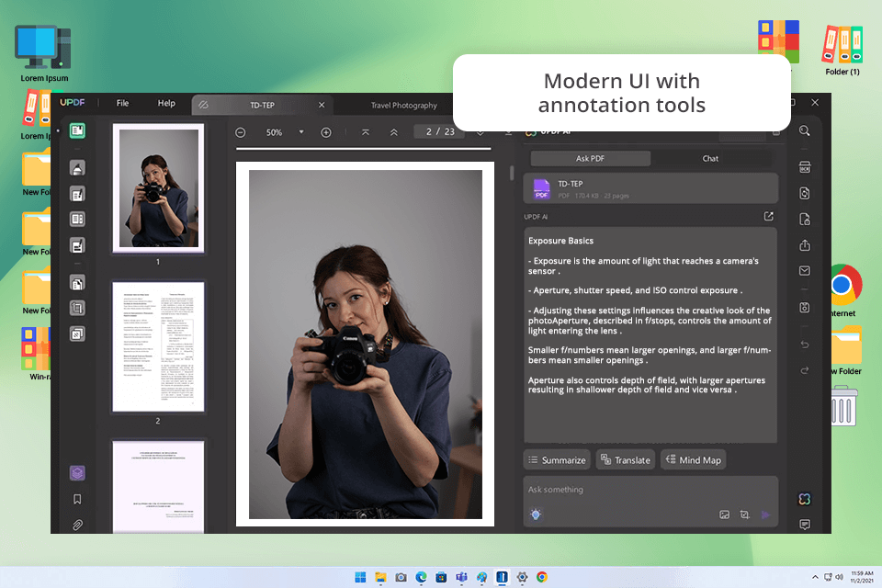Click the purple layers icon in sidebar
The height and width of the screenshot is (588, 882).
[x=77, y=472]
